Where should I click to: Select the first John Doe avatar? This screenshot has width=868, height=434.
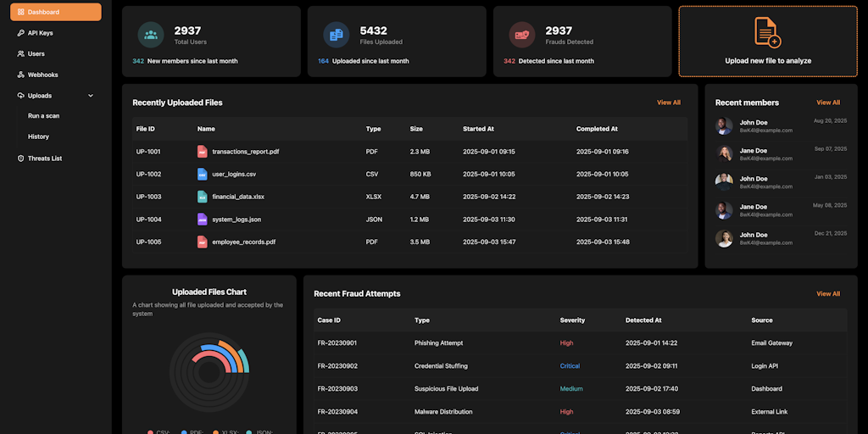(x=724, y=125)
